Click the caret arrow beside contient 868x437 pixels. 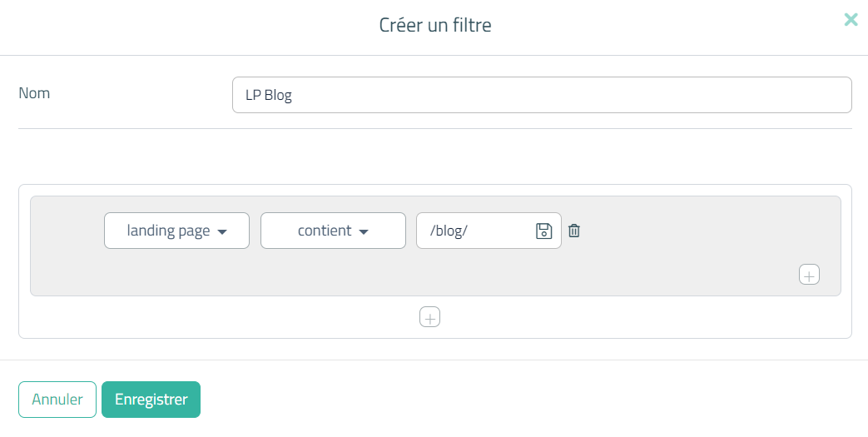[x=363, y=232]
